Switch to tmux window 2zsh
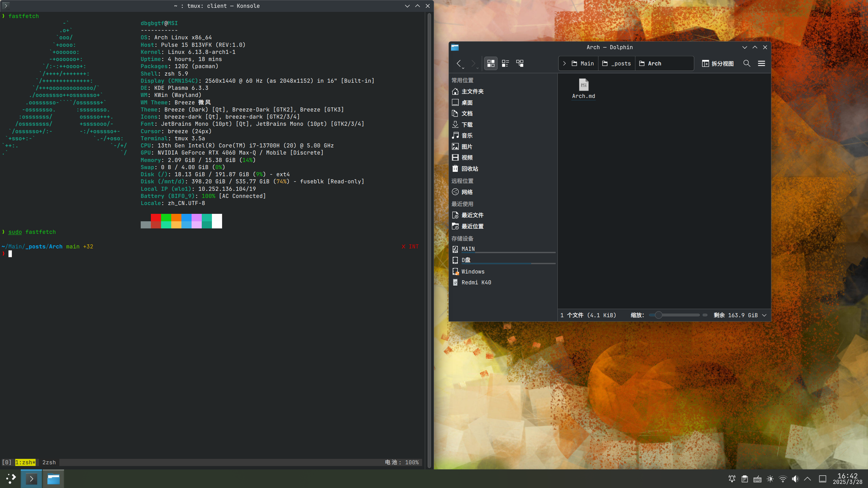The image size is (868, 488). click(49, 462)
